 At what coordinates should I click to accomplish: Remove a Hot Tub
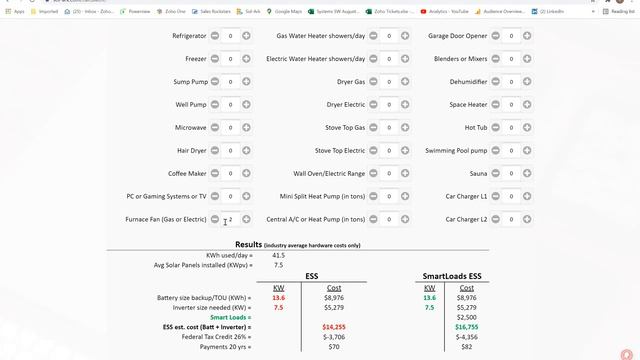pyautogui.click(x=496, y=127)
